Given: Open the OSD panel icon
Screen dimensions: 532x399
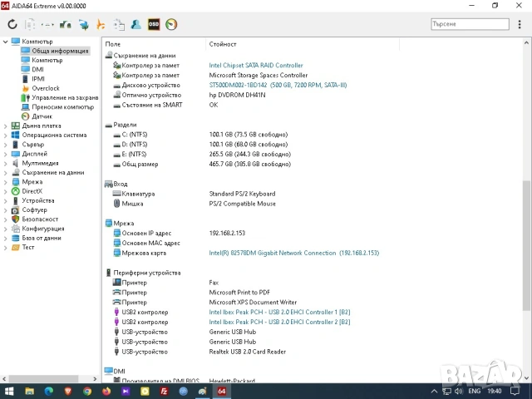Looking at the screenshot, I should tap(154, 24).
